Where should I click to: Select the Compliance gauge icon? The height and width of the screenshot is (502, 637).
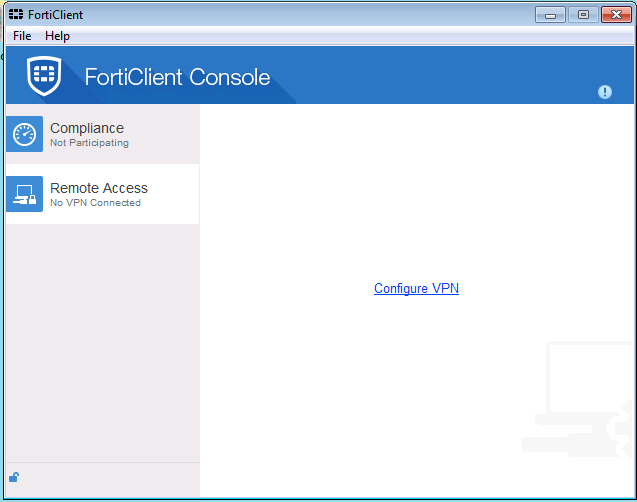[x=24, y=134]
